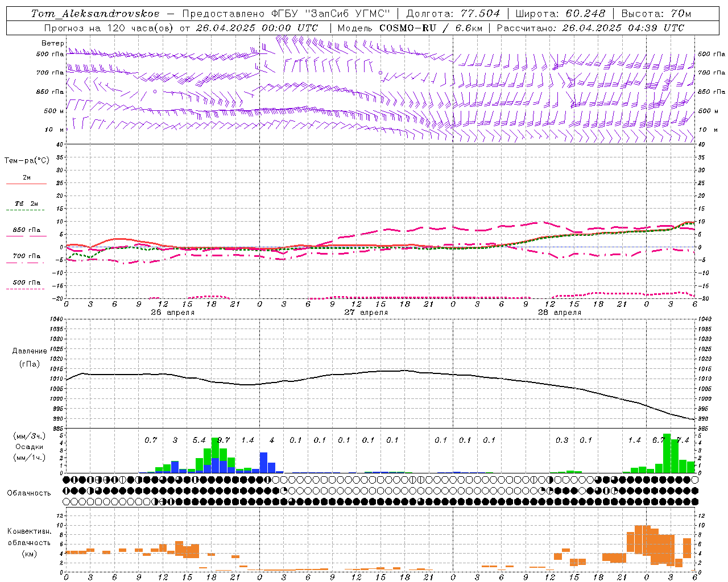Click the precipitation value '0.3'
This screenshot has width=728, height=582.
pos(562,440)
